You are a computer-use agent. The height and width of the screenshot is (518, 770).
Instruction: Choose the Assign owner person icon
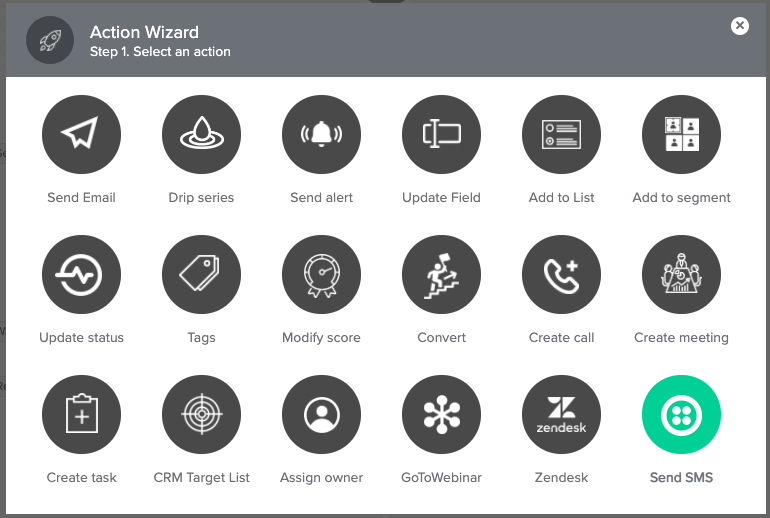[x=322, y=414]
